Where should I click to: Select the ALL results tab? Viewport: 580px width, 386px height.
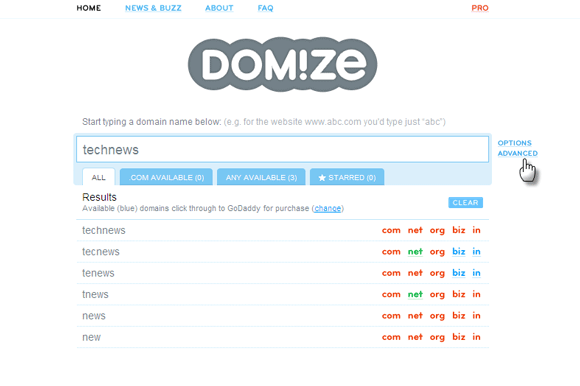(98, 177)
